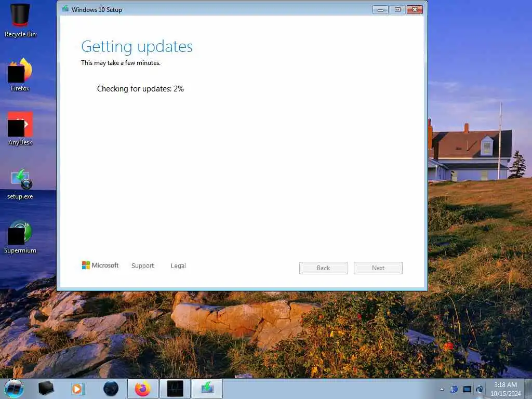
Task: Minimize the Windows 10 Setup window
Action: (380, 10)
